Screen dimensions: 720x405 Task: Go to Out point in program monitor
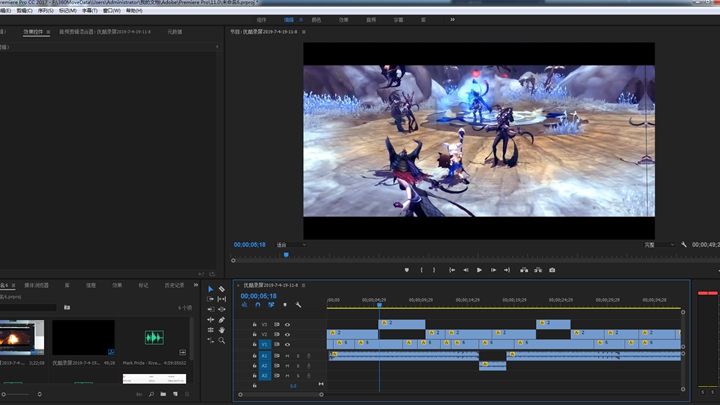coord(507,270)
